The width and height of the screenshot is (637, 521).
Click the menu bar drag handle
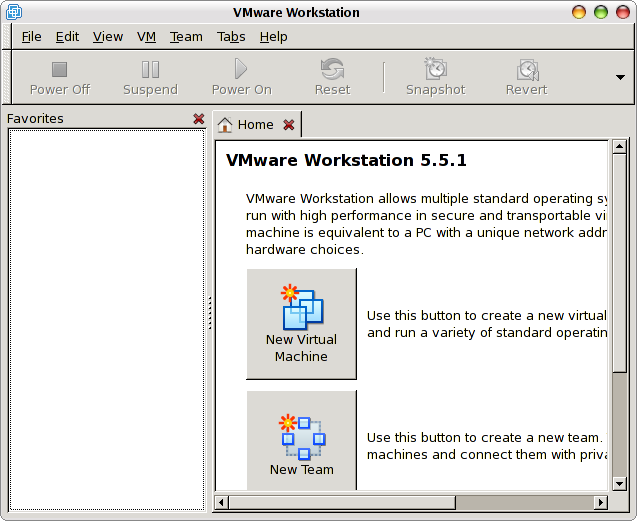(7, 37)
